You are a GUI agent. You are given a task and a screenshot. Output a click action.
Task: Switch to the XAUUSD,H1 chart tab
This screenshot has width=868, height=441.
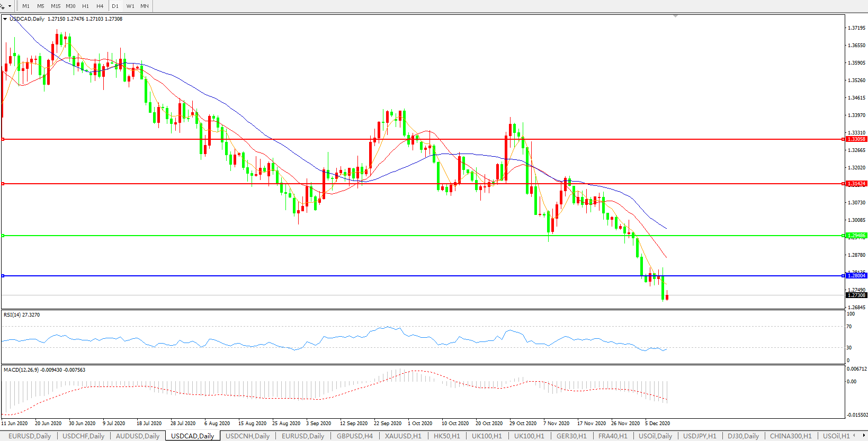(x=403, y=436)
